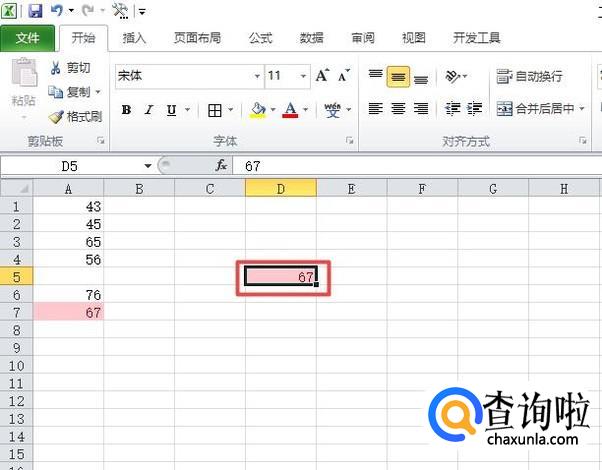Toggle Top Align

[x=375, y=76]
